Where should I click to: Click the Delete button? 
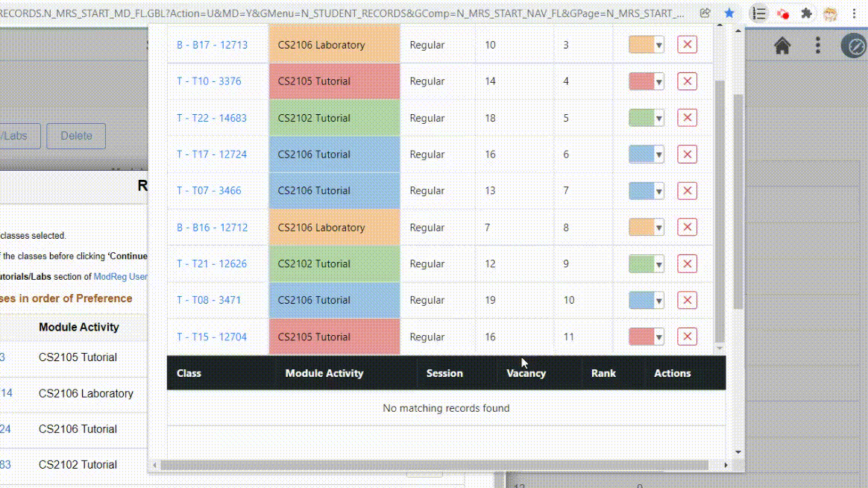(76, 136)
